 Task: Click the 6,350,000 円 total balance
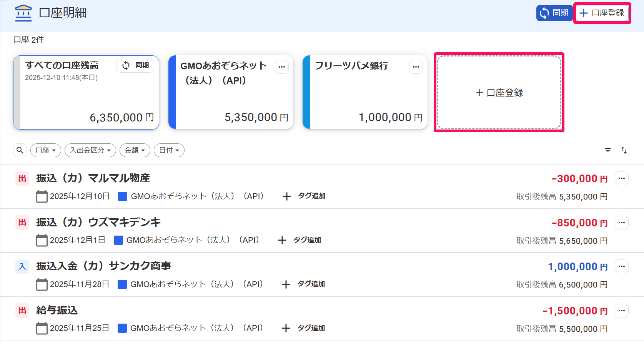122,118
